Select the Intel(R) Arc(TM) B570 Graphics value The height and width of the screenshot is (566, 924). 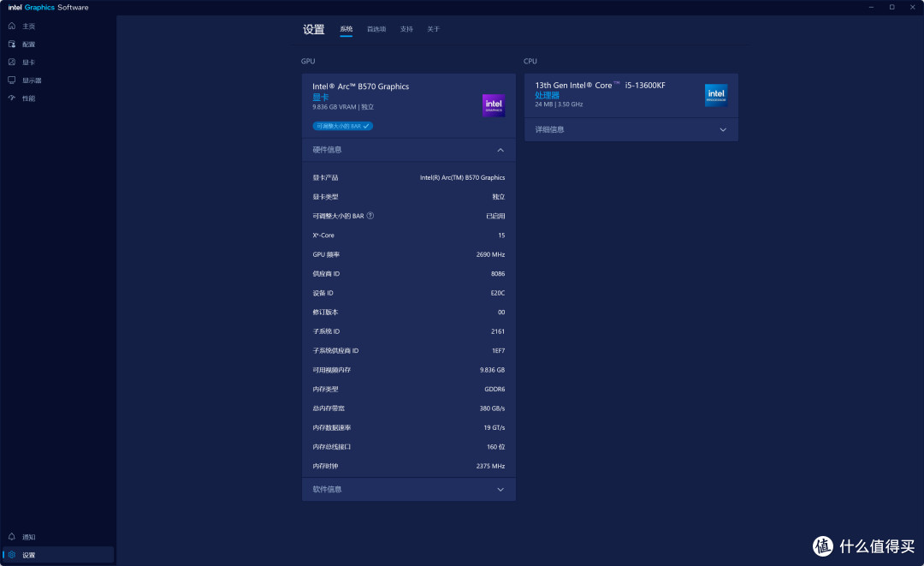point(462,177)
